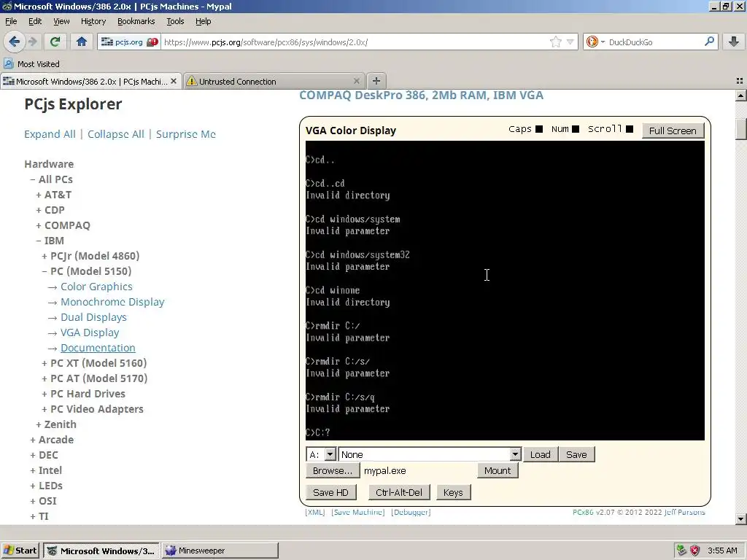The width and height of the screenshot is (747, 560).
Task: Click the DuckDuckGo search field
Action: pos(654,42)
